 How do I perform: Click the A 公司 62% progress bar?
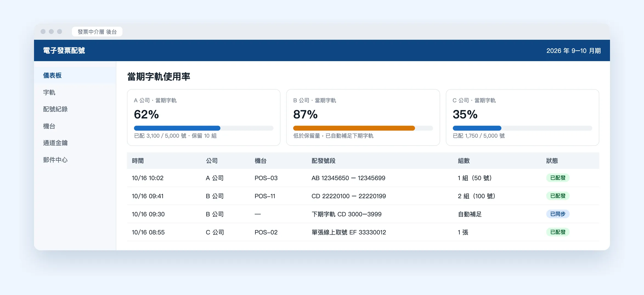[x=204, y=128]
